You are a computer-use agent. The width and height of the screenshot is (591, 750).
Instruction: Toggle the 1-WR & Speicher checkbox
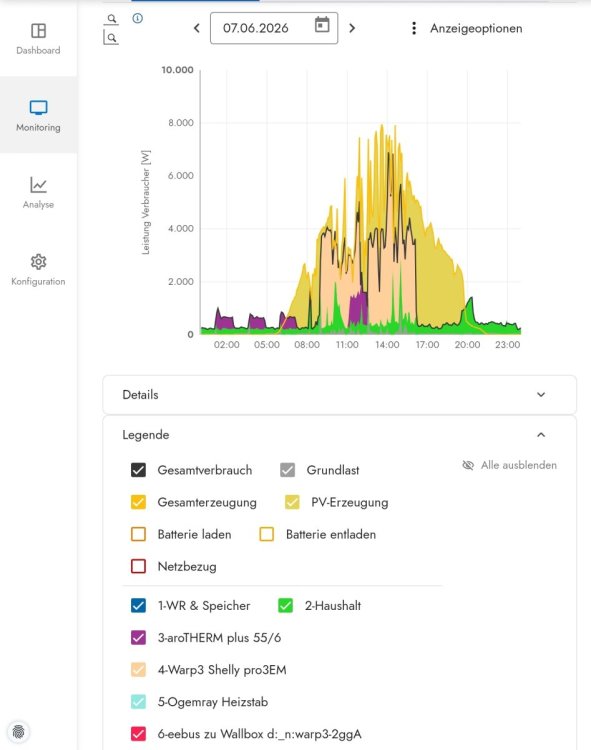(138, 606)
